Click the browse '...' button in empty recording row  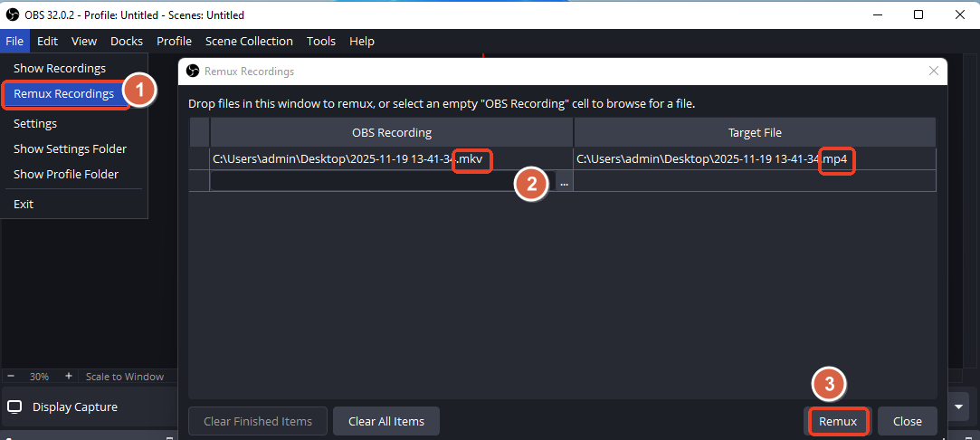click(564, 183)
